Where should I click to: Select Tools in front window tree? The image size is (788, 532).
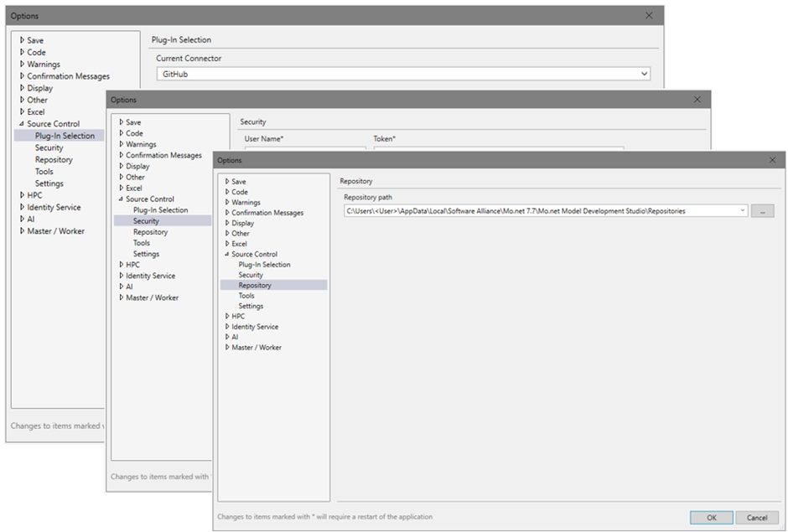click(x=246, y=296)
